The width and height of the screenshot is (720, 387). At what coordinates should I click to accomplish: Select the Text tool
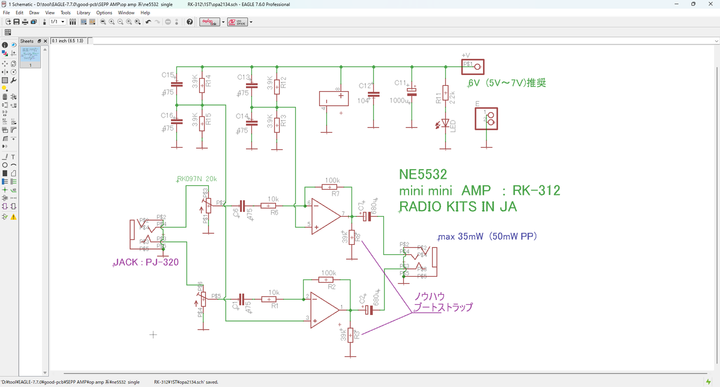point(13,157)
